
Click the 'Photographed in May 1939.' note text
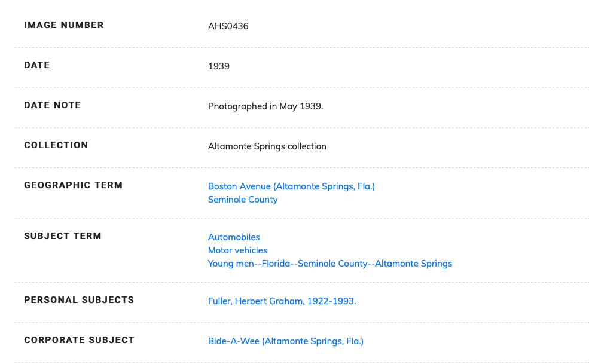coord(265,106)
